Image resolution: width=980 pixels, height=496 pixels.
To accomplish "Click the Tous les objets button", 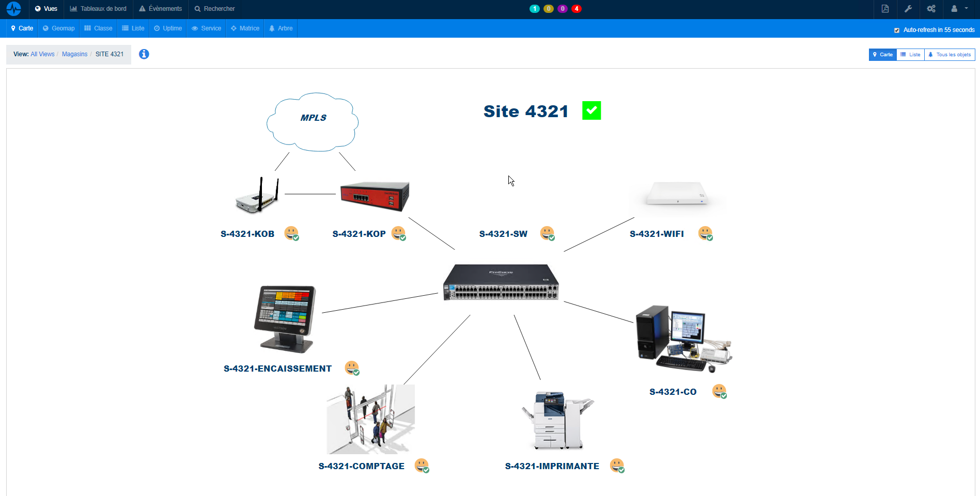I will (x=950, y=54).
